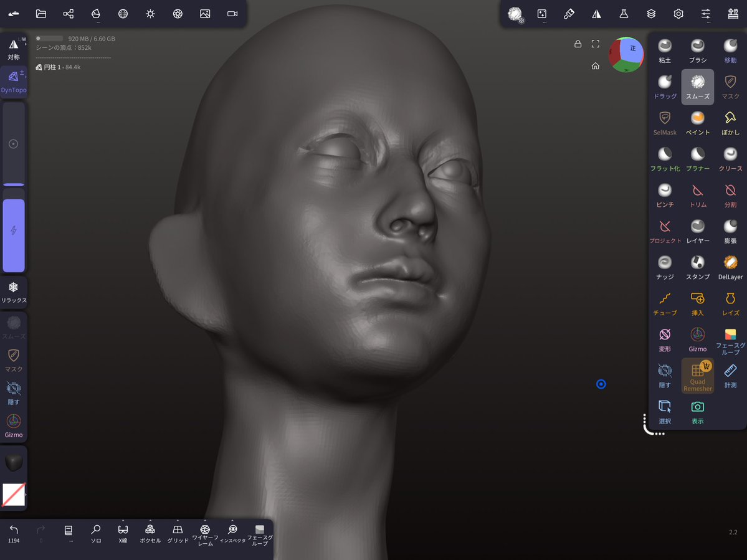Select the ドラッグ (Drag) tool

coord(665,87)
